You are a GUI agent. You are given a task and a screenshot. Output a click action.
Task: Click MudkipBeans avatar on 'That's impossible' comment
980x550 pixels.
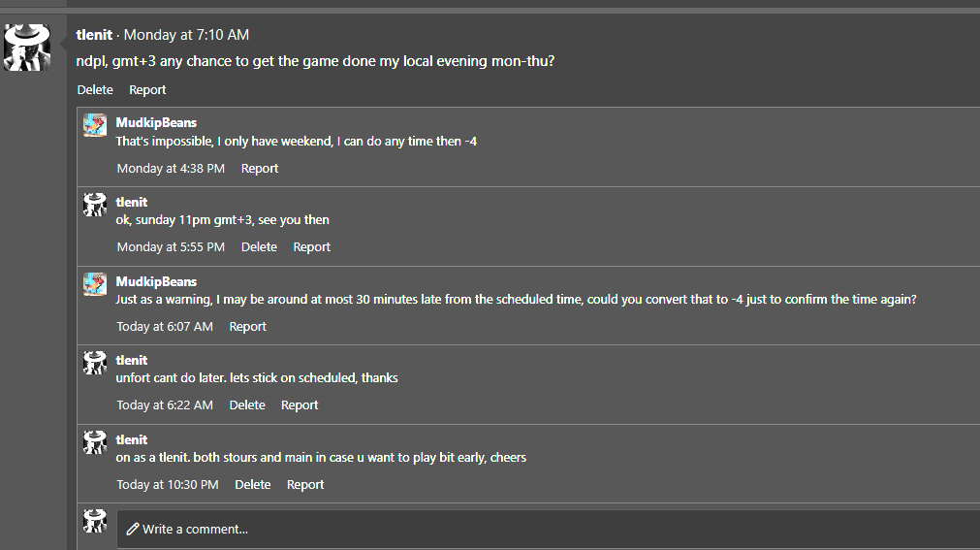click(95, 125)
